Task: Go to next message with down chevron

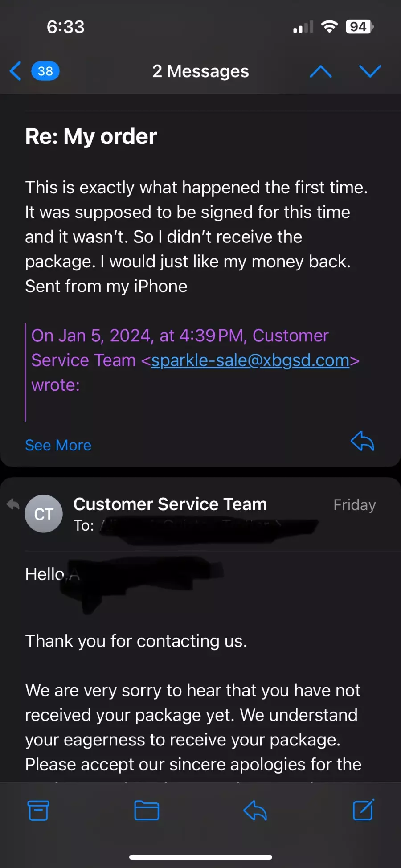Action: point(370,71)
